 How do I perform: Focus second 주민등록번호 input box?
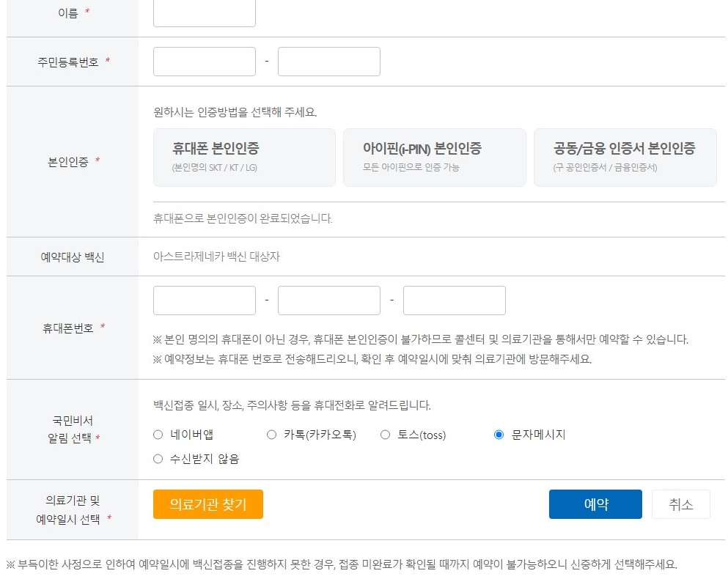coord(328,62)
